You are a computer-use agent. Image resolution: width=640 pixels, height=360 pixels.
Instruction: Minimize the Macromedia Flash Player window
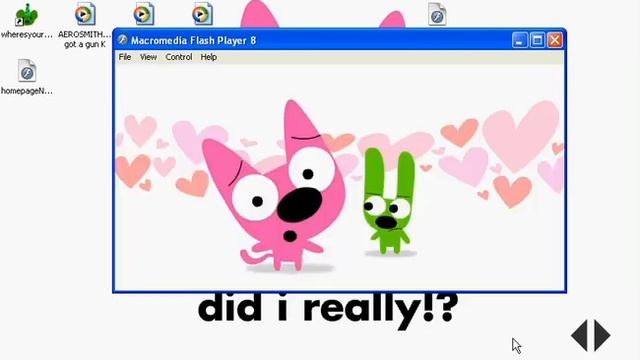pyautogui.click(x=520, y=40)
